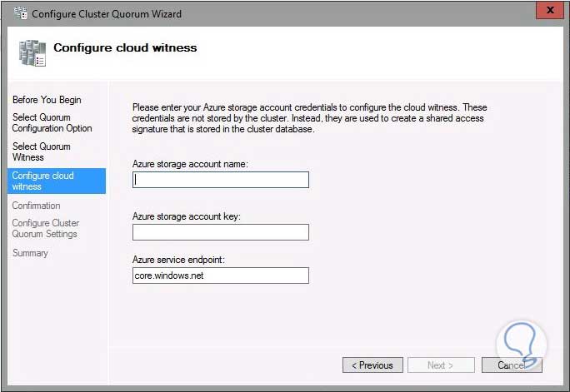570x392 pixels.
Task: Jump to the Confirmation step
Action: point(37,206)
